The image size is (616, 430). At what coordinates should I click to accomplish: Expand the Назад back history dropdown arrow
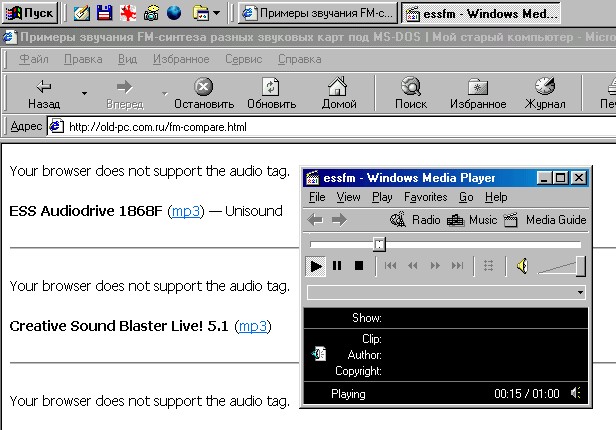[x=84, y=94]
